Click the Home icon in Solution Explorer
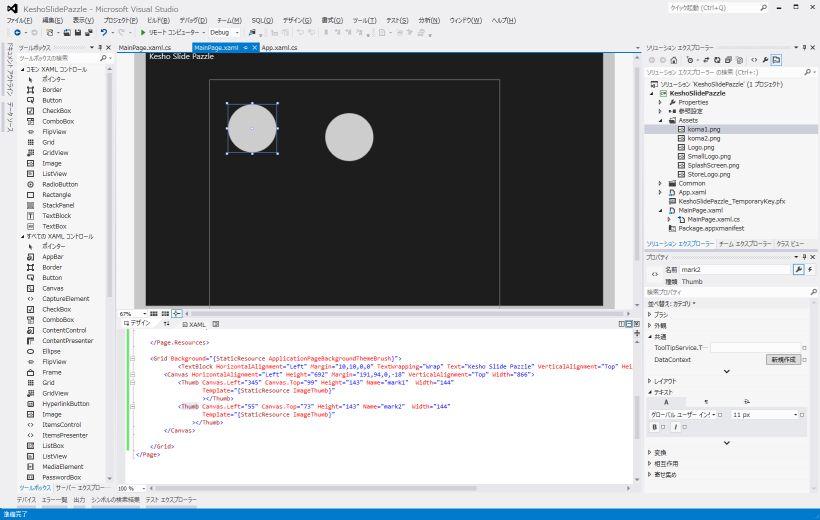This screenshot has height=520, width=820. [674, 60]
